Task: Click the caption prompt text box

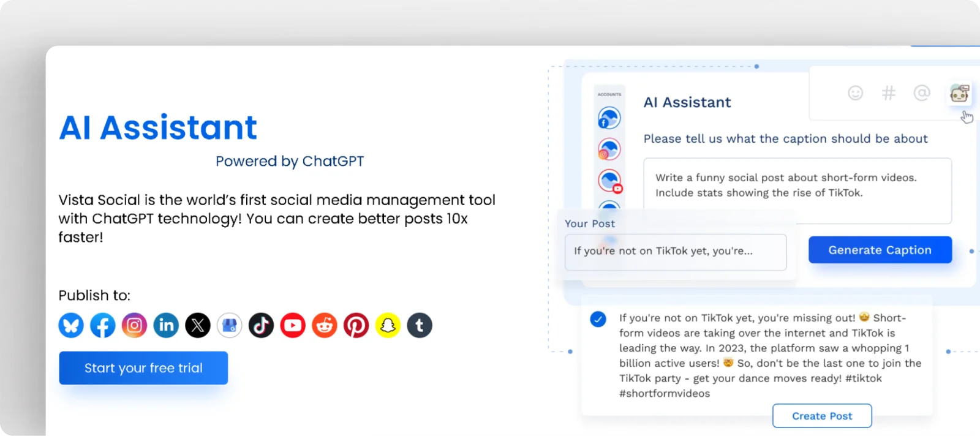Action: click(x=797, y=190)
